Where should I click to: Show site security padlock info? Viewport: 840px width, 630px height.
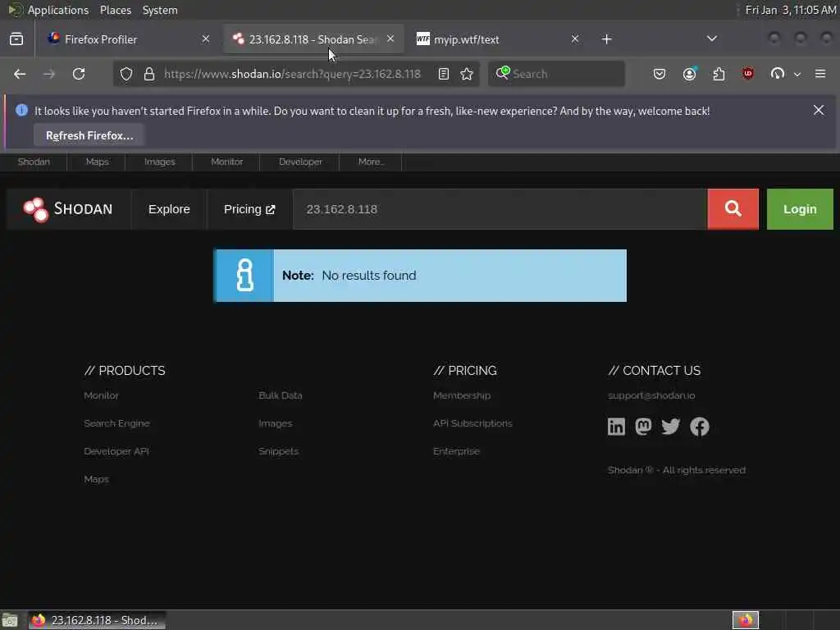(149, 74)
